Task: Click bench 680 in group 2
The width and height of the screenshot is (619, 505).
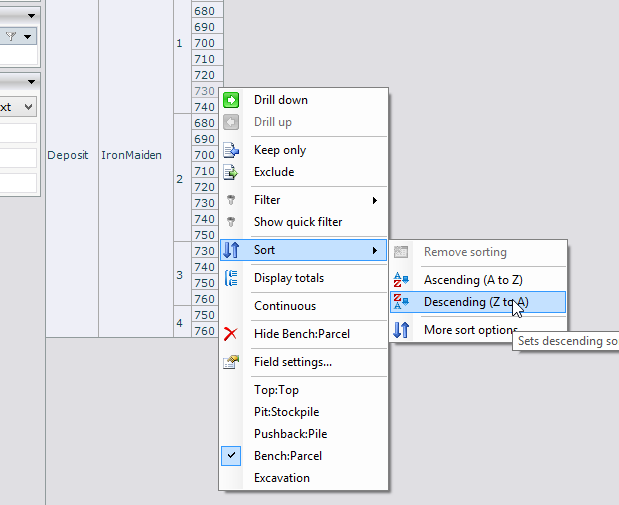Action: [x=206, y=123]
